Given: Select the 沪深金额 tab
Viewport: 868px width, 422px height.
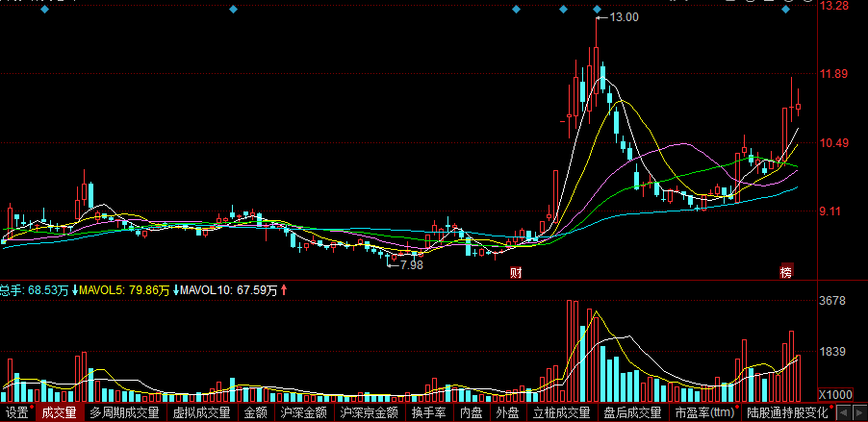Looking at the screenshot, I should (x=303, y=412).
